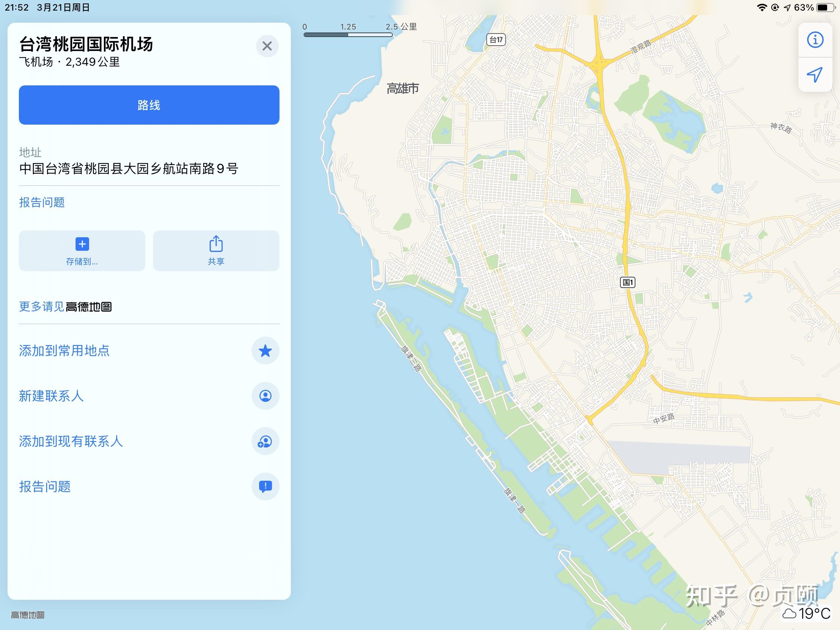This screenshot has height=630, width=840.
Task: Tap the battery indicator in status bar
Action: point(825,8)
